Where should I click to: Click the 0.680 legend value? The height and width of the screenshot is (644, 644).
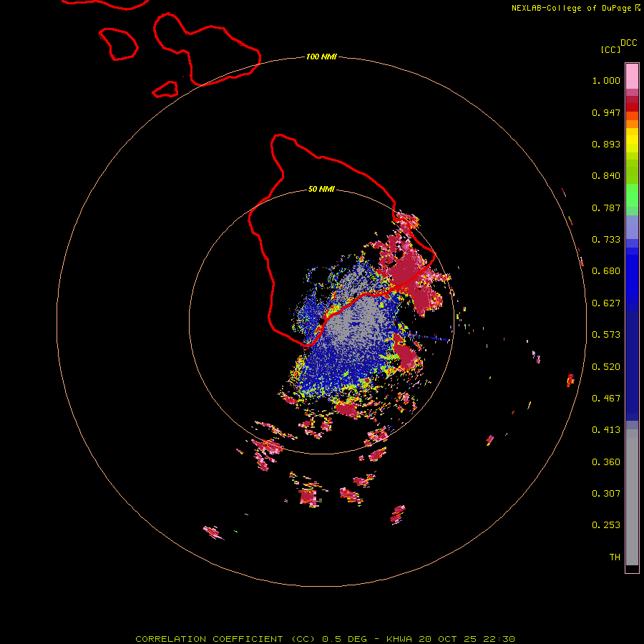click(x=606, y=271)
